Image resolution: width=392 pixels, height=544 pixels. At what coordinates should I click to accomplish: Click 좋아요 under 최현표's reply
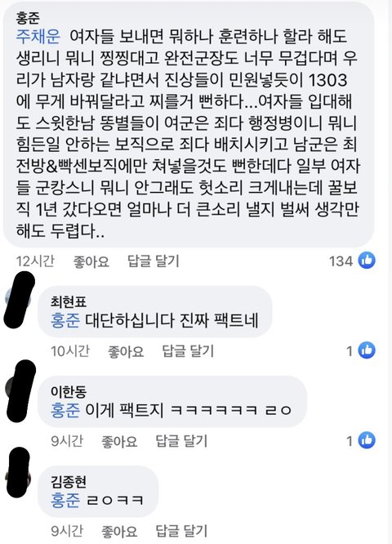[x=126, y=351]
